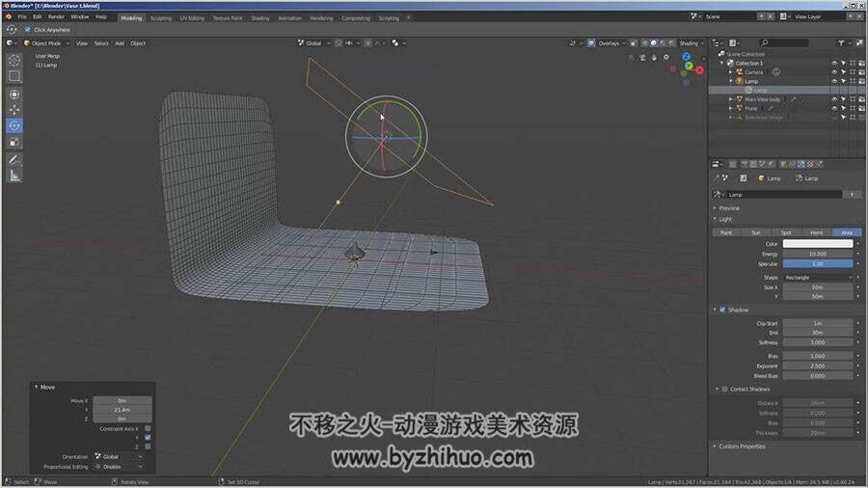Image resolution: width=868 pixels, height=488 pixels.
Task: Click the pan hand viewport icon
Action: coord(654,57)
